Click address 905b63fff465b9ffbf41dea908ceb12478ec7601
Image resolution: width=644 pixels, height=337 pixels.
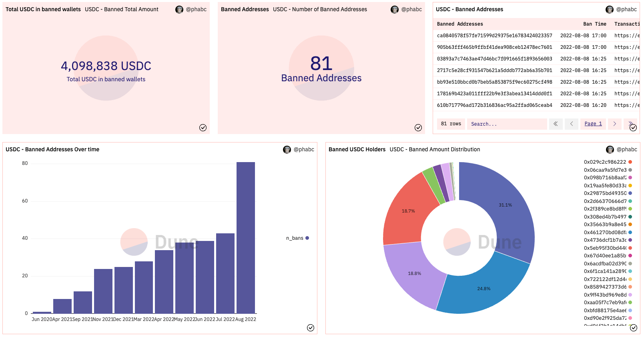tap(495, 47)
